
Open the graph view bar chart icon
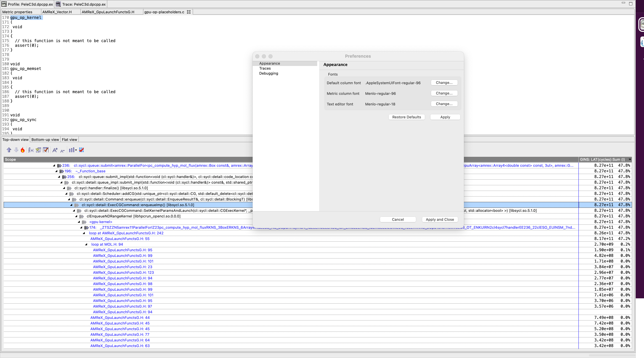pyautogui.click(x=71, y=150)
